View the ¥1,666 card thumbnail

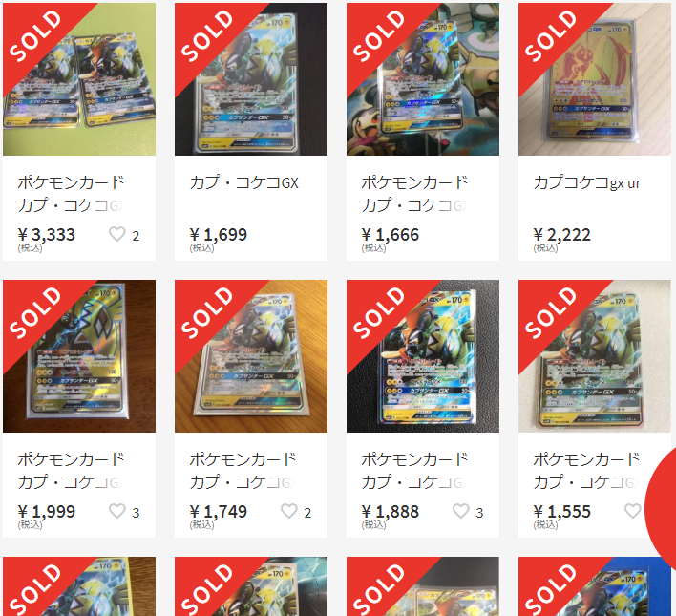tap(423, 79)
